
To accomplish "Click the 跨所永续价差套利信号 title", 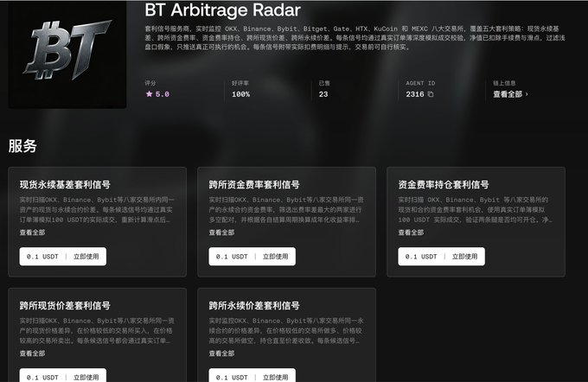I will pos(254,306).
